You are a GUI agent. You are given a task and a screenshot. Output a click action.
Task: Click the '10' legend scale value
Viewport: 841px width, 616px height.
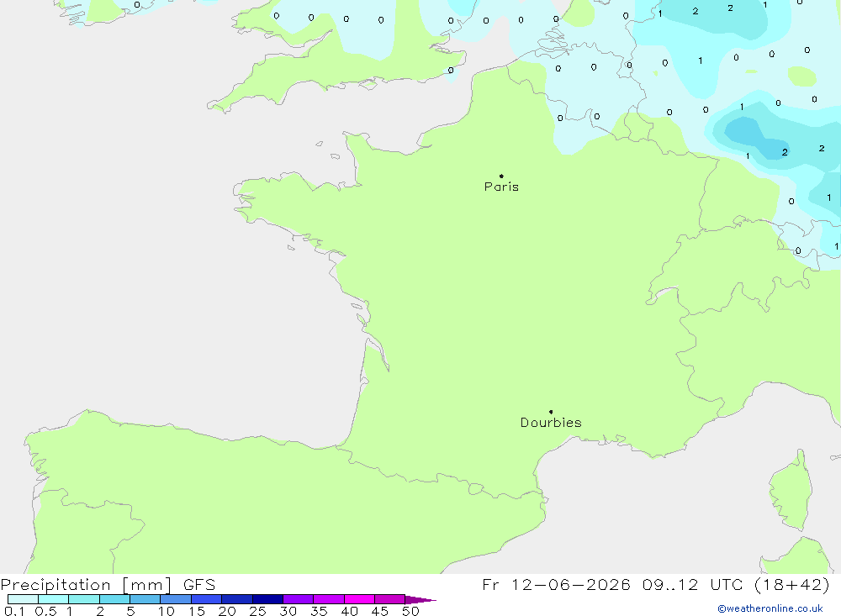167,611
